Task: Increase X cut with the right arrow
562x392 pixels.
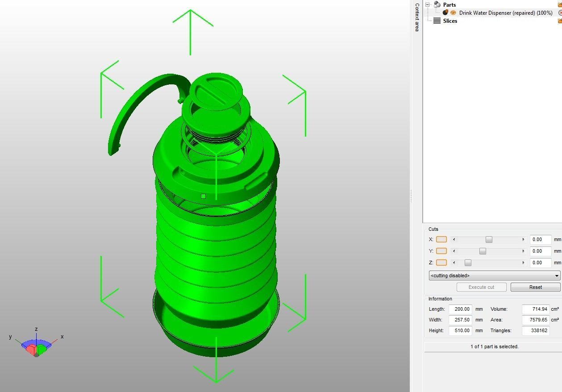Action: click(x=523, y=239)
